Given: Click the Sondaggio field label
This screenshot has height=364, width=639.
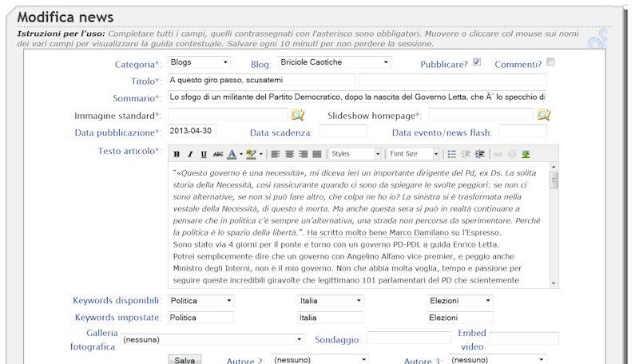Looking at the screenshot, I should point(338,339).
